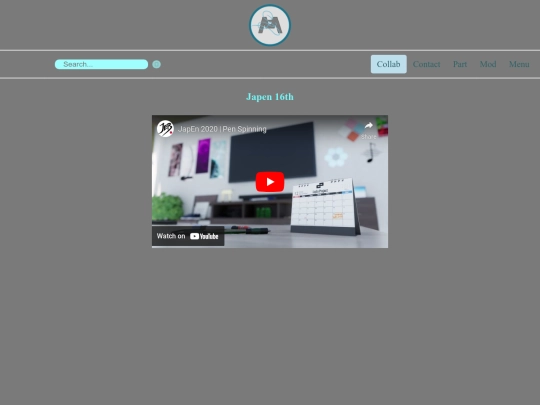
Task: Click the Japen 16th heading text
Action: (270, 97)
